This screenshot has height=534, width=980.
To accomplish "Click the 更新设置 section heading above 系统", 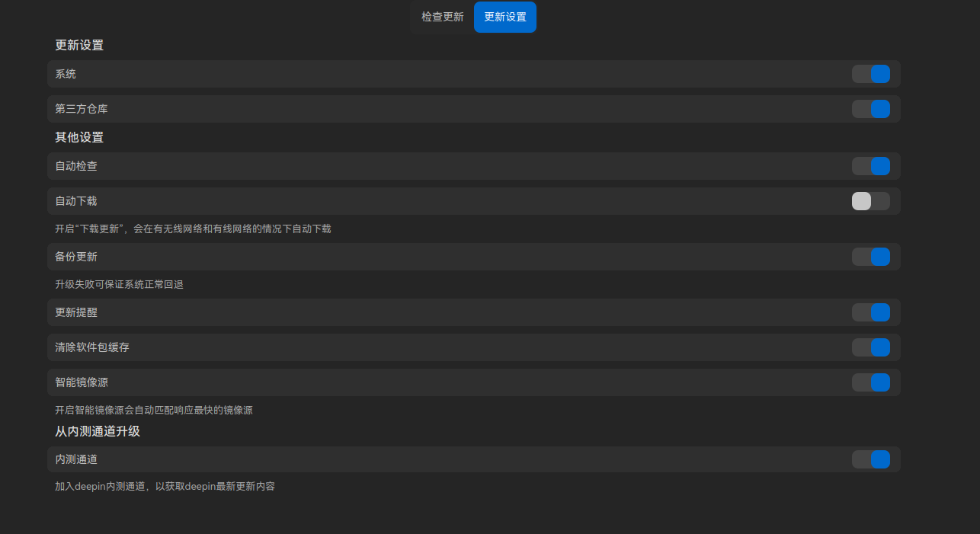I will (x=79, y=45).
